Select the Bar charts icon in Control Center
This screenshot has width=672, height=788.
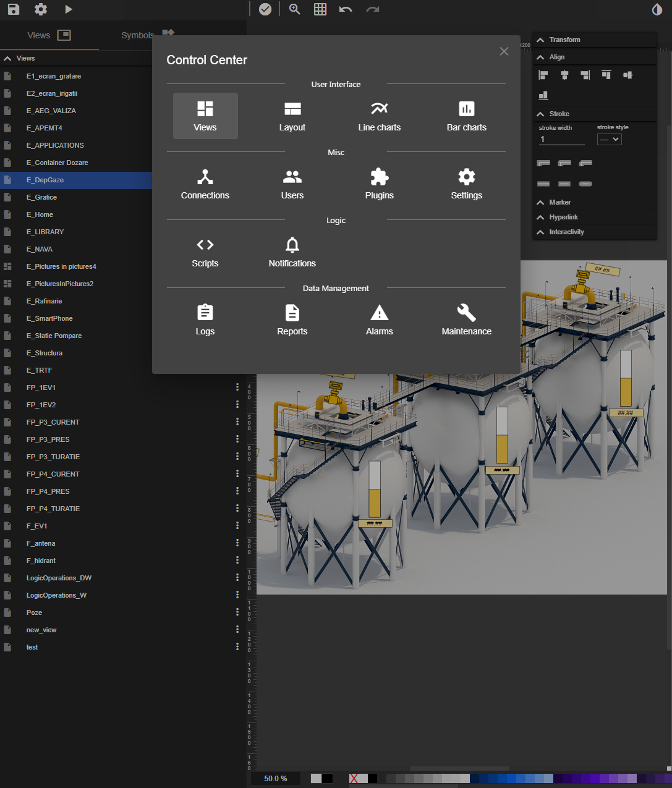[466, 116]
